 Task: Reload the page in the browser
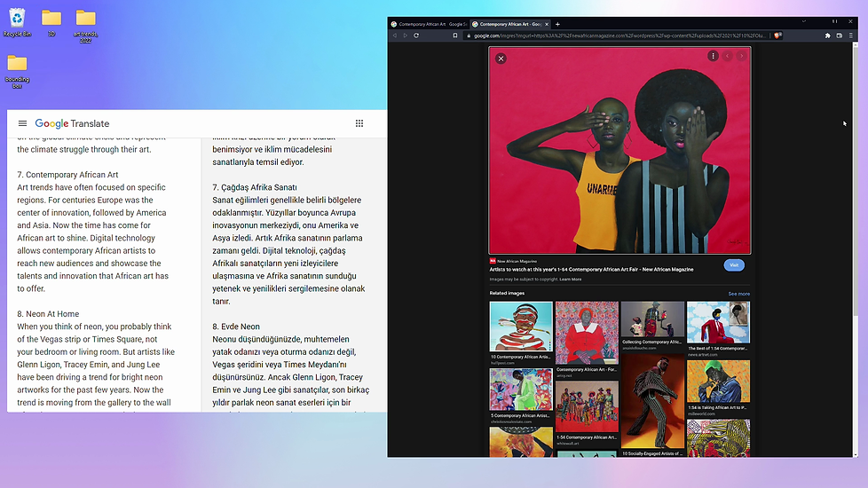click(416, 35)
